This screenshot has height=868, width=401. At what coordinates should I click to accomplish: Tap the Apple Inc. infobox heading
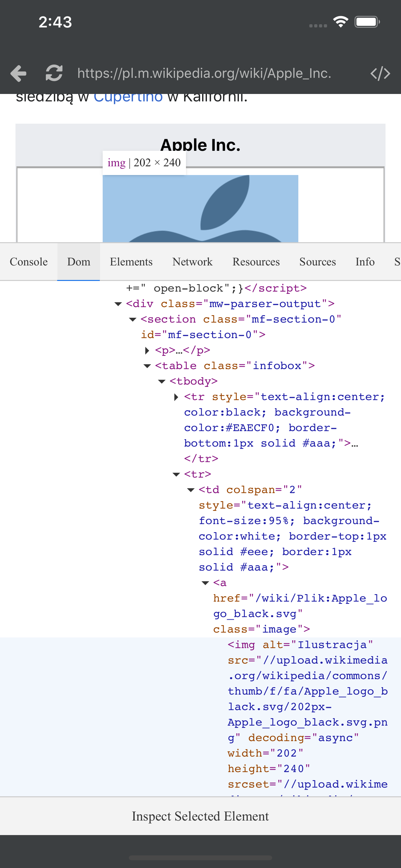click(x=200, y=145)
